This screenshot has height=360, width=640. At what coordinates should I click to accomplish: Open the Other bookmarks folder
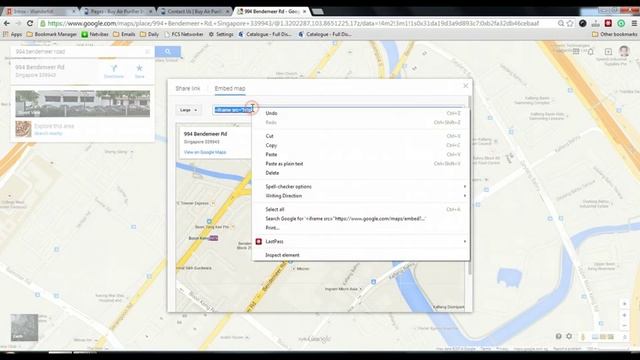tap(615, 34)
